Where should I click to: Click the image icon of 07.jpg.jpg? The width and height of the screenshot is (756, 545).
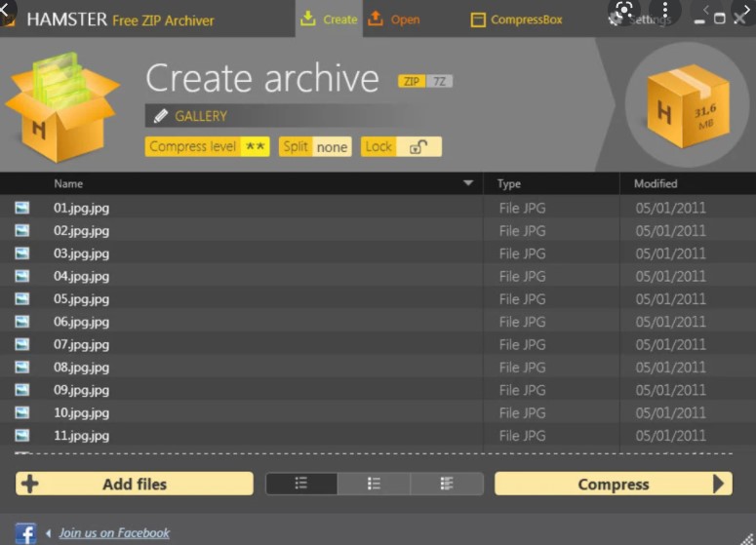[x=21, y=344]
